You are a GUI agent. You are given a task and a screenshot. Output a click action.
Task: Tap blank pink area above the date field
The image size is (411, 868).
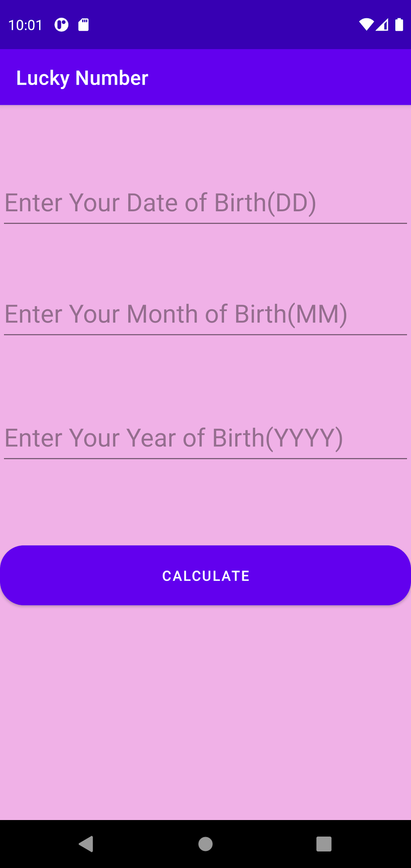pyautogui.click(x=205, y=141)
